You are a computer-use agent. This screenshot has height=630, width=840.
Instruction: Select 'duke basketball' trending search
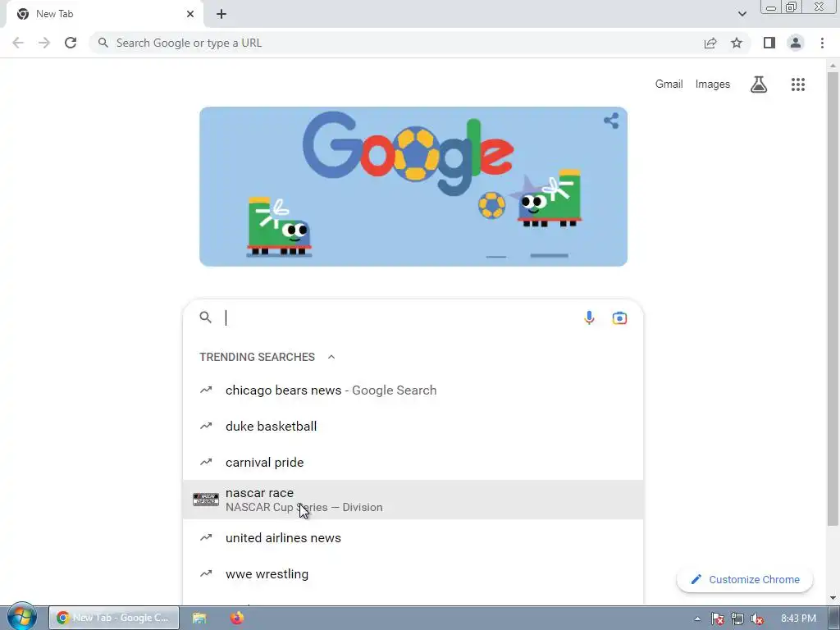click(x=413, y=427)
